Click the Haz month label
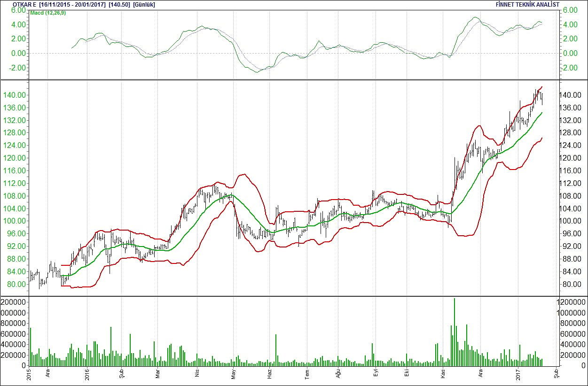Viewport: 588px width, 386px height. (270, 374)
